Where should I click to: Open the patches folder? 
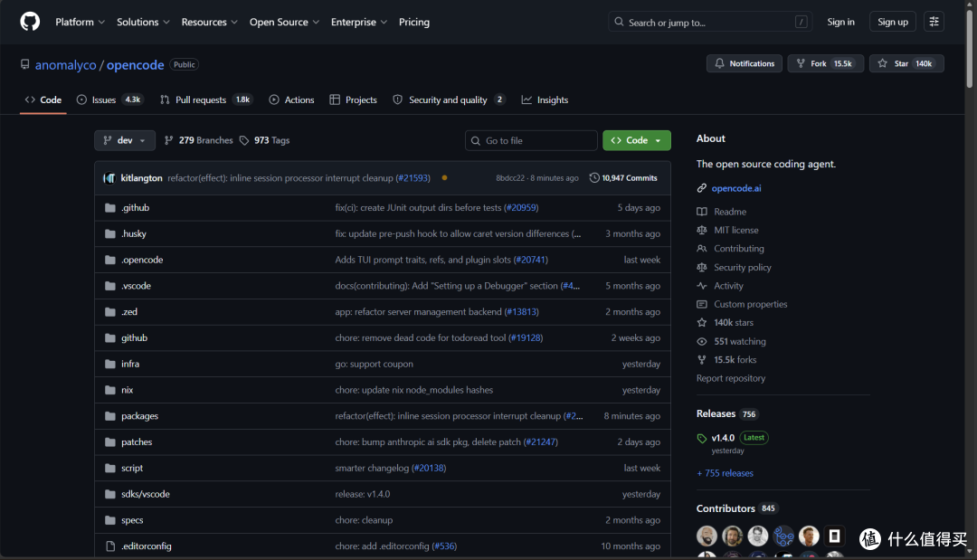pyautogui.click(x=137, y=442)
